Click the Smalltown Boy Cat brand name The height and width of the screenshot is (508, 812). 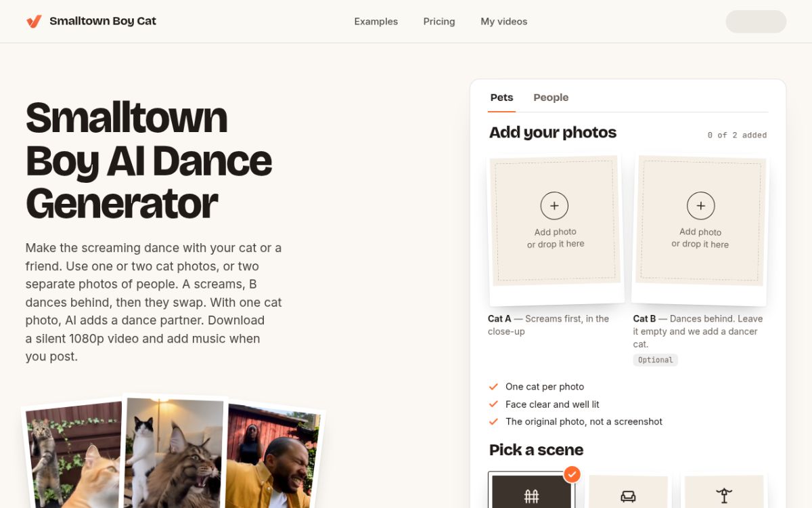click(x=103, y=21)
